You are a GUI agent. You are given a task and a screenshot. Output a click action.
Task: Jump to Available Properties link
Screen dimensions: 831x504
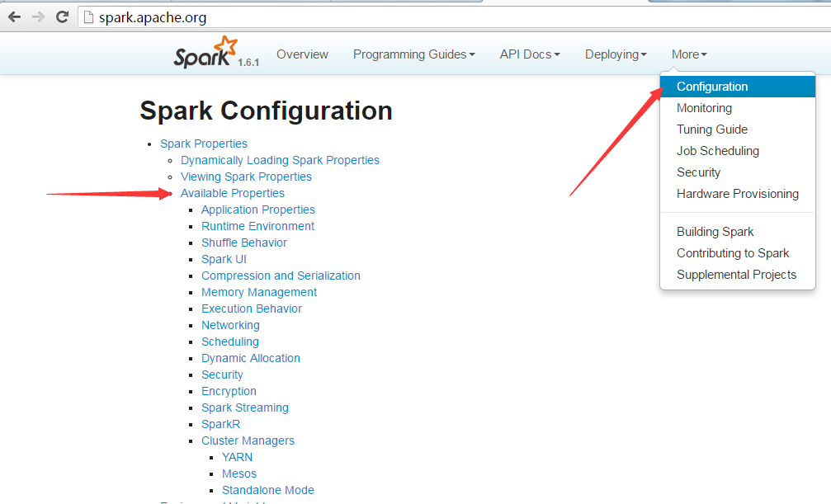232,193
